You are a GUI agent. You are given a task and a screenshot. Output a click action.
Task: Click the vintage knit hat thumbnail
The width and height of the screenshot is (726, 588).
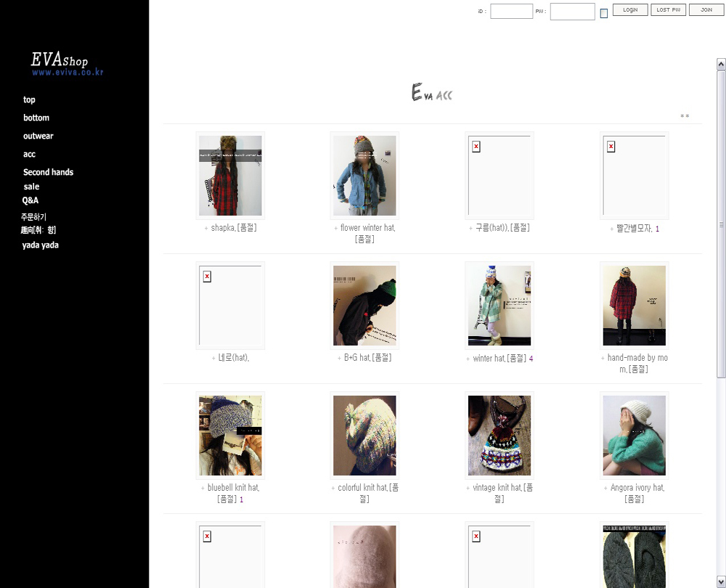(x=499, y=436)
